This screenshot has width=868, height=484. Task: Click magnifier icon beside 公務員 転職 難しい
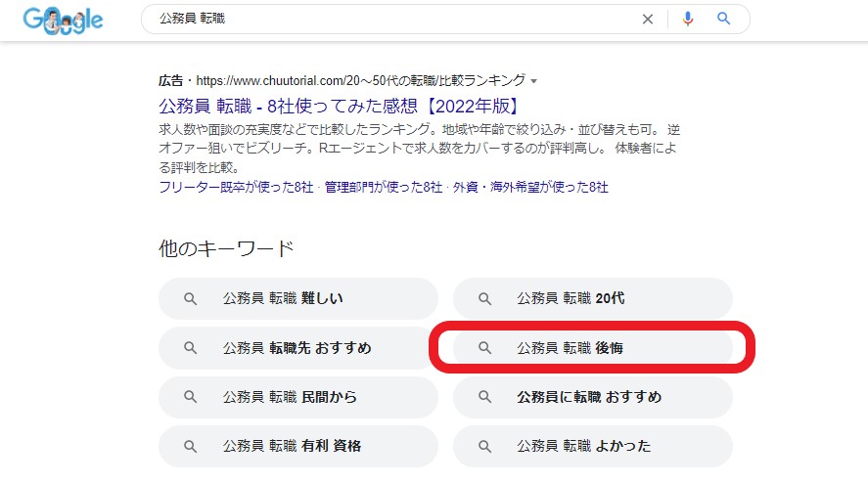click(191, 298)
